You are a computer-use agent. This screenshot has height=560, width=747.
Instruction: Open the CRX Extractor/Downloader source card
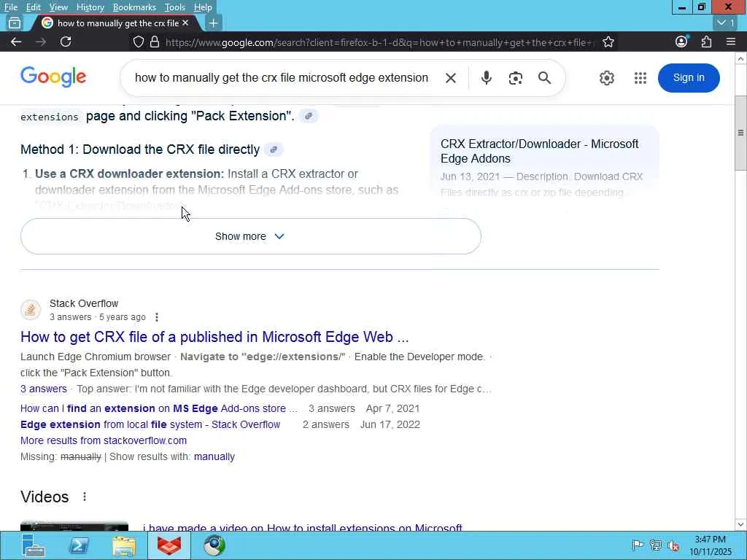point(544,167)
